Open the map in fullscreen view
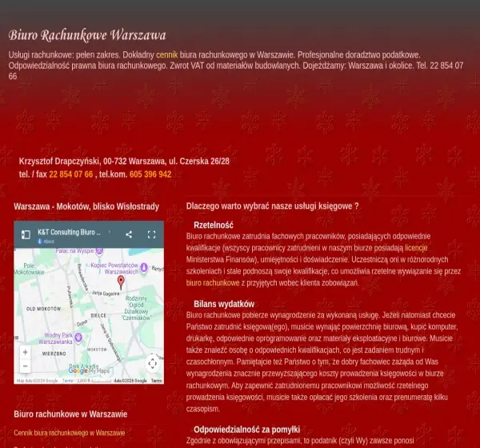 click(x=151, y=234)
